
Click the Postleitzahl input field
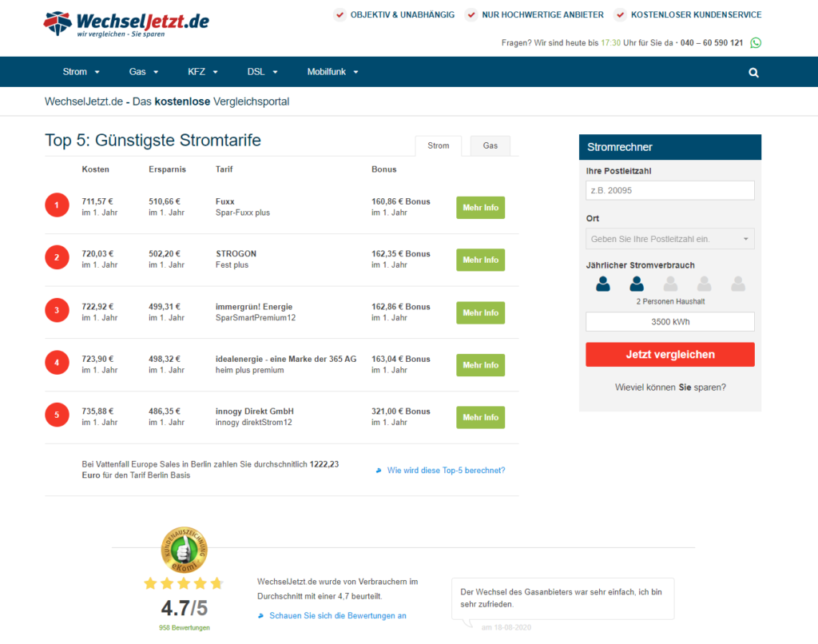pyautogui.click(x=670, y=190)
